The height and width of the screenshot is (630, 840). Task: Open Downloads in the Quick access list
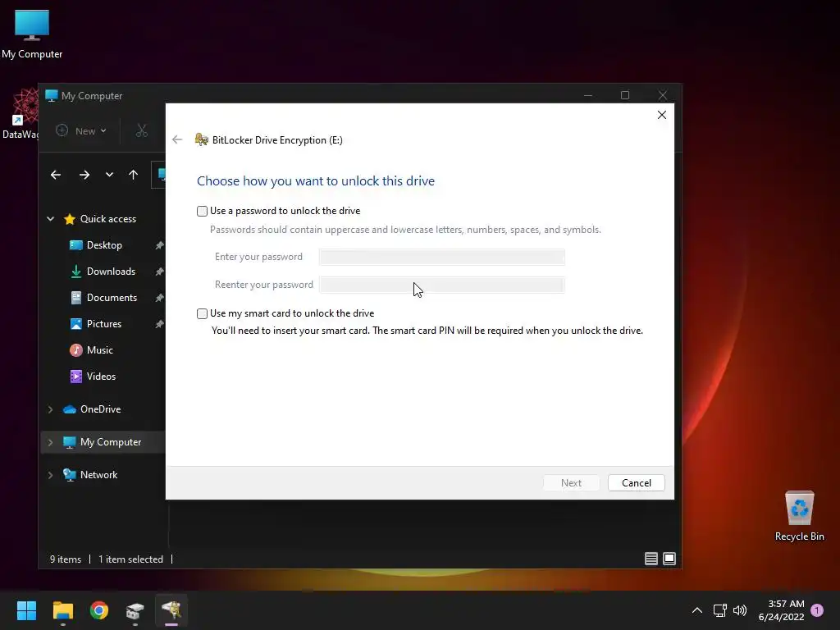(111, 271)
